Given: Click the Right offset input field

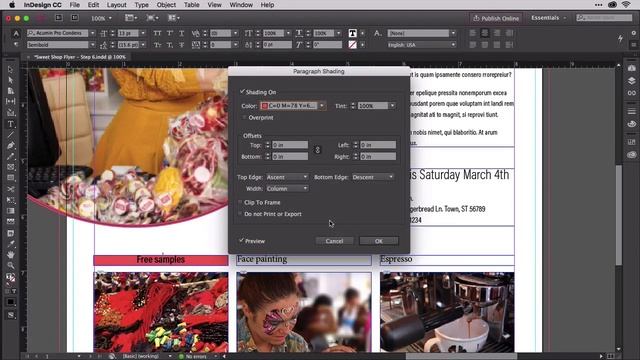Looking at the screenshot, I should 378,156.
